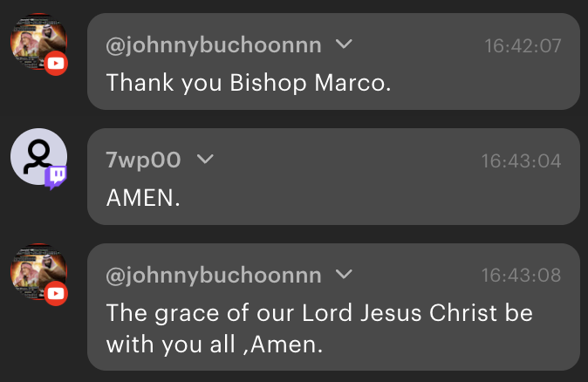Image resolution: width=588 pixels, height=382 pixels.
Task: Click the 7wp00 username
Action: (143, 160)
